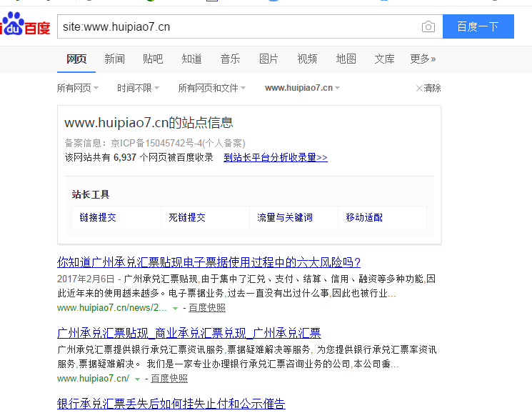The image size is (532, 413).
Task: Open the 时间不限 time filter dropdown
Action: [x=138, y=88]
